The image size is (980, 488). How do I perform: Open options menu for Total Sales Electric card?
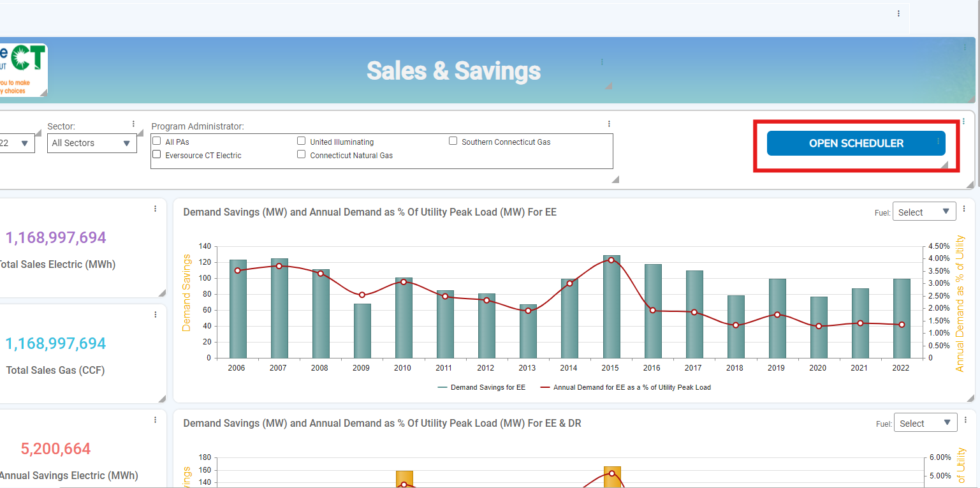click(x=155, y=209)
